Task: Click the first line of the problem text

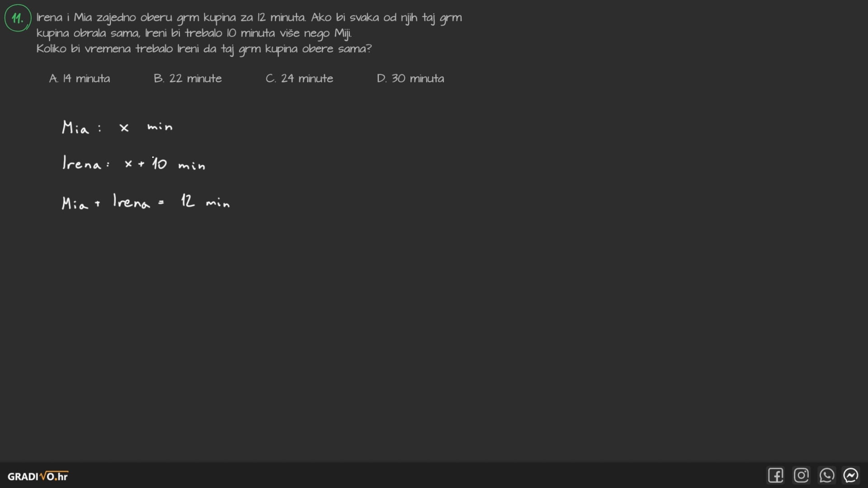Action: coord(249,18)
